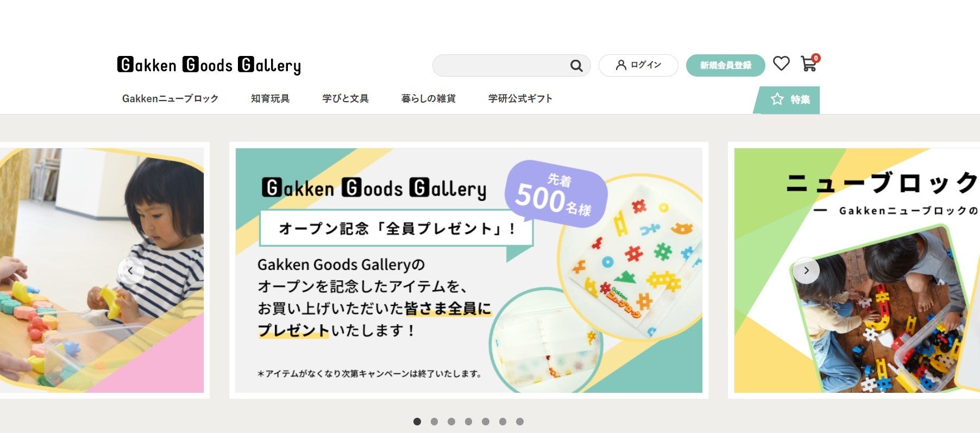Screen dimensions: 980x433
Task: Open Gakkenニューブロック menu item
Action: coord(170,98)
